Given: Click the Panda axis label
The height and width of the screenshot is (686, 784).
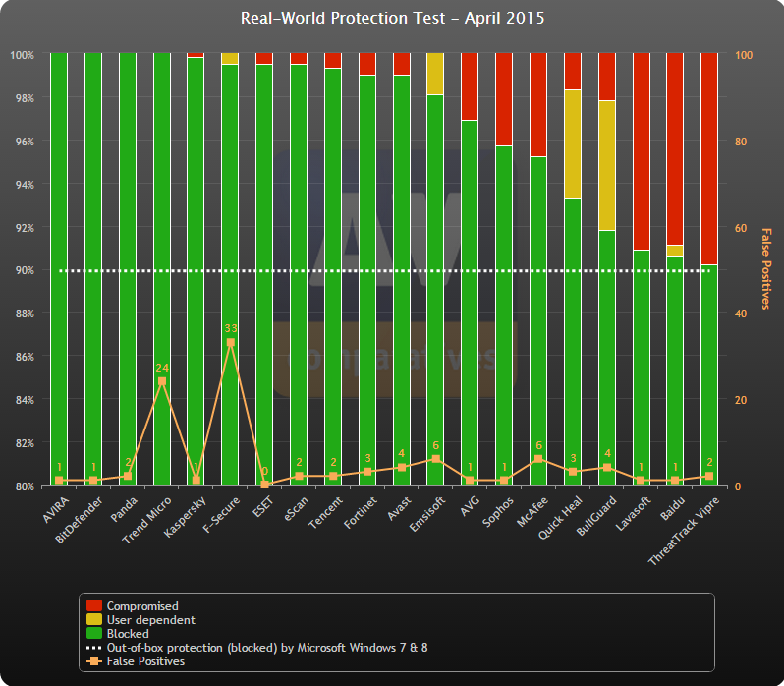Looking at the screenshot, I should point(124,509).
